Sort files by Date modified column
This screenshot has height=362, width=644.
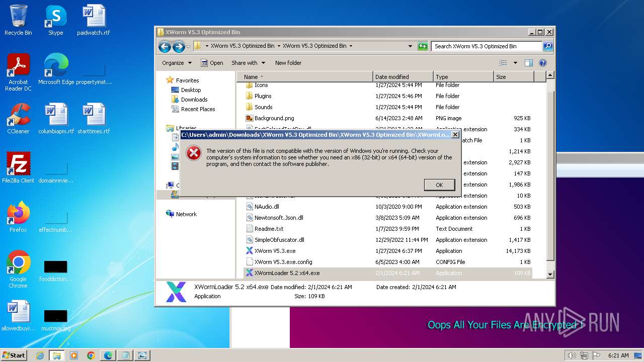pyautogui.click(x=403, y=77)
